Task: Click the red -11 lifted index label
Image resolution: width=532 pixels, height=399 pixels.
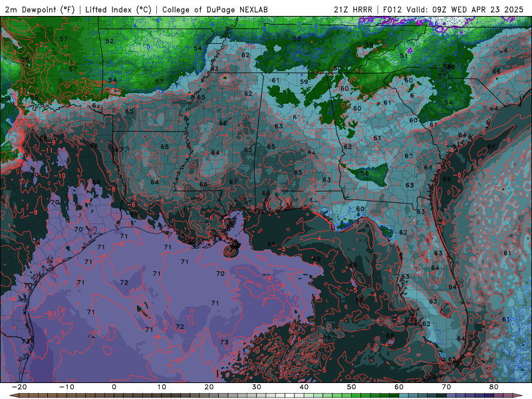Action: pyautogui.click(x=47, y=151)
